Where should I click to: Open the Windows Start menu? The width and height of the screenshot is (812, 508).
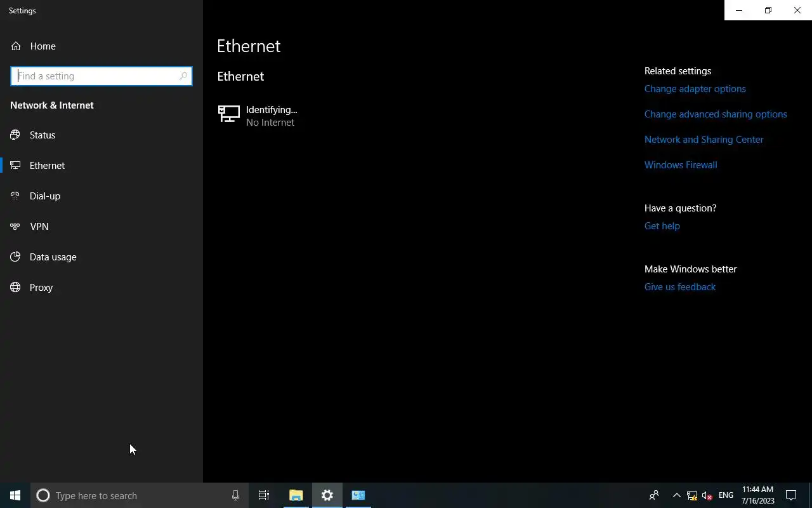click(15, 495)
